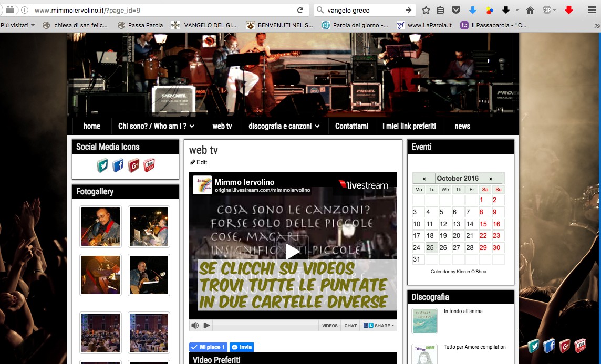
Task: Open Twitter icon in Social Media Icons widget
Action: 102,165
